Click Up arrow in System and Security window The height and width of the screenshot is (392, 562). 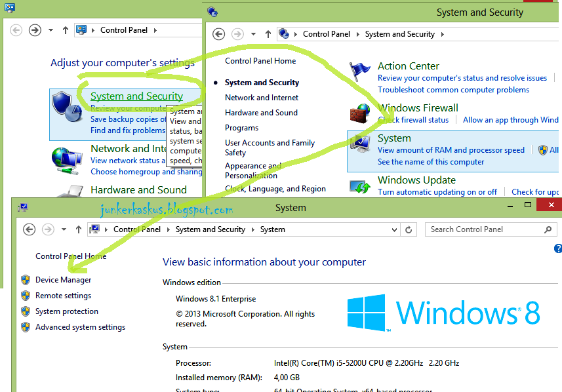pos(268,34)
